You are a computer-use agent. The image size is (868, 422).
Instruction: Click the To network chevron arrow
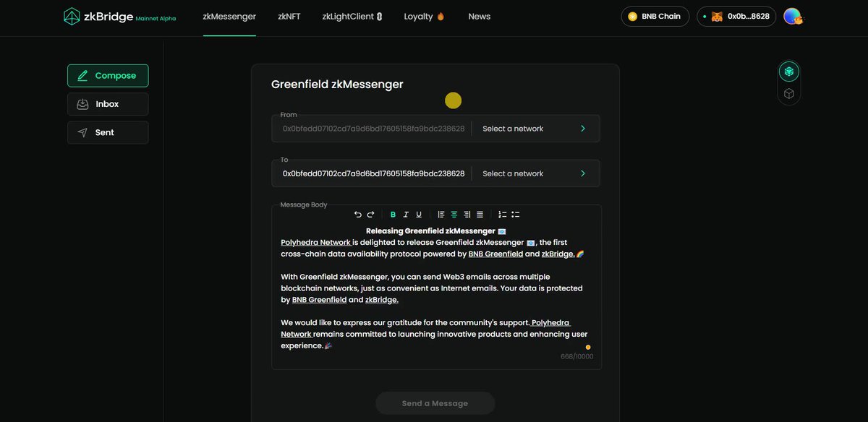(x=583, y=173)
